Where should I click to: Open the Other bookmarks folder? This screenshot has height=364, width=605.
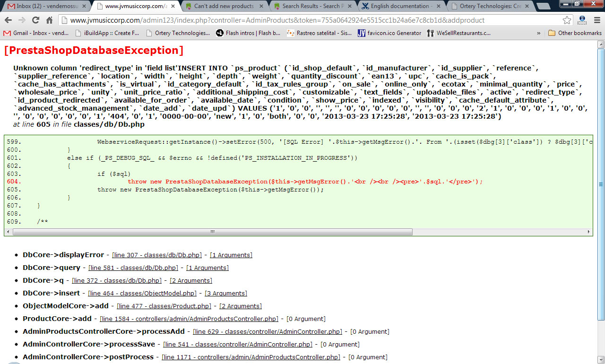click(575, 33)
